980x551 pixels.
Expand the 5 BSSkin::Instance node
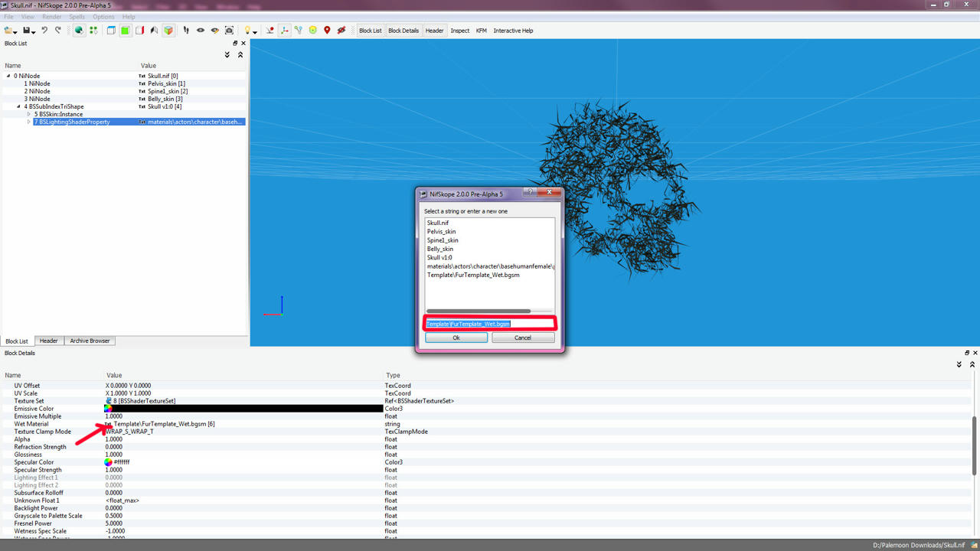click(29, 114)
